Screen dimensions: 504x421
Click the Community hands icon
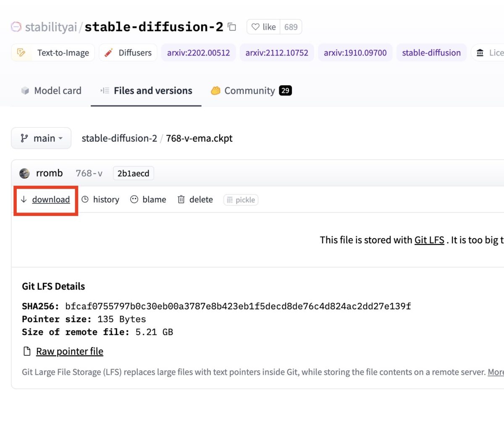216,91
